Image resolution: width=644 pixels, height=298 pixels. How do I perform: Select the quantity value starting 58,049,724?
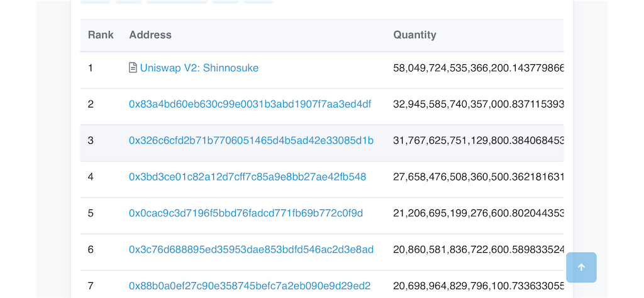[x=479, y=68]
